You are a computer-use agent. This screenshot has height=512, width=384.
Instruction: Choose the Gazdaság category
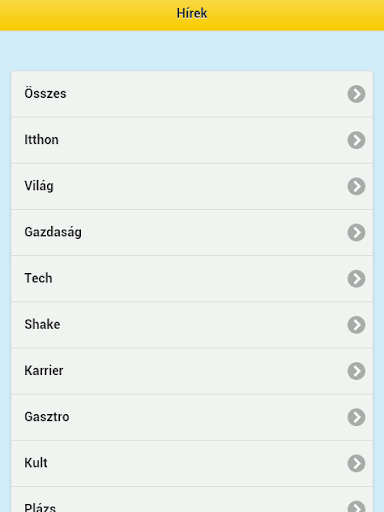click(192, 233)
